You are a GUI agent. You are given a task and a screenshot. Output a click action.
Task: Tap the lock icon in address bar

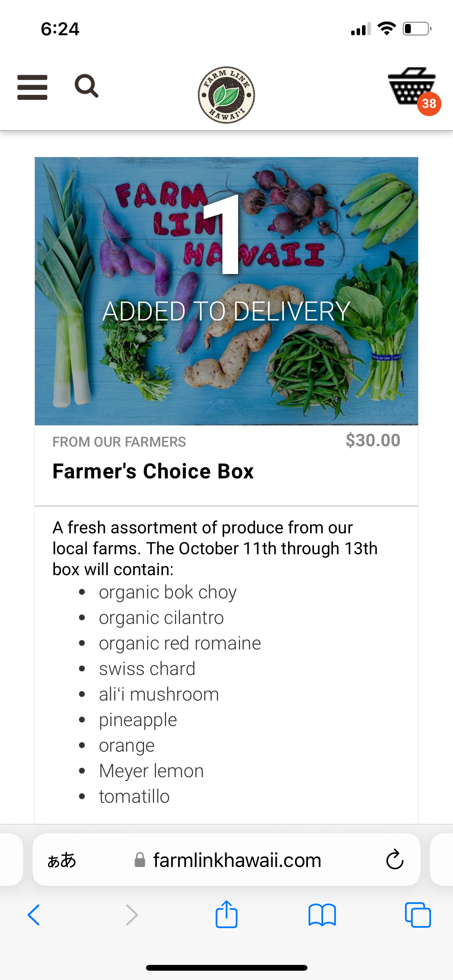coord(140,860)
